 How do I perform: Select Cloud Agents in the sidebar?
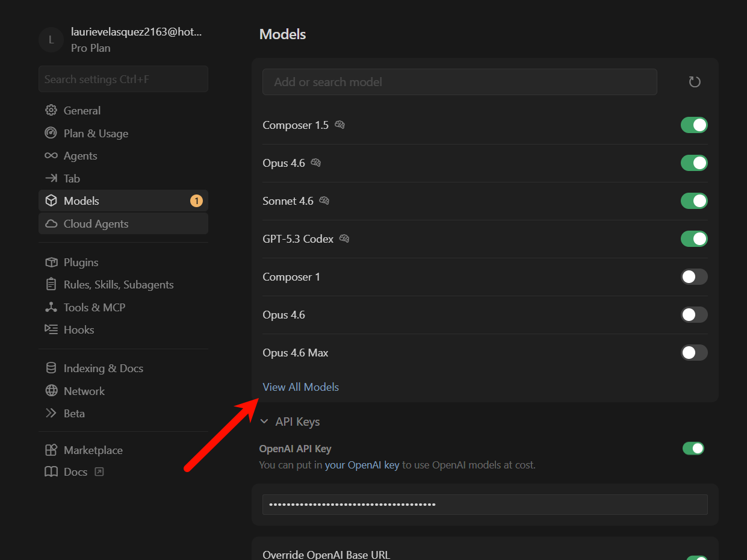(123, 224)
